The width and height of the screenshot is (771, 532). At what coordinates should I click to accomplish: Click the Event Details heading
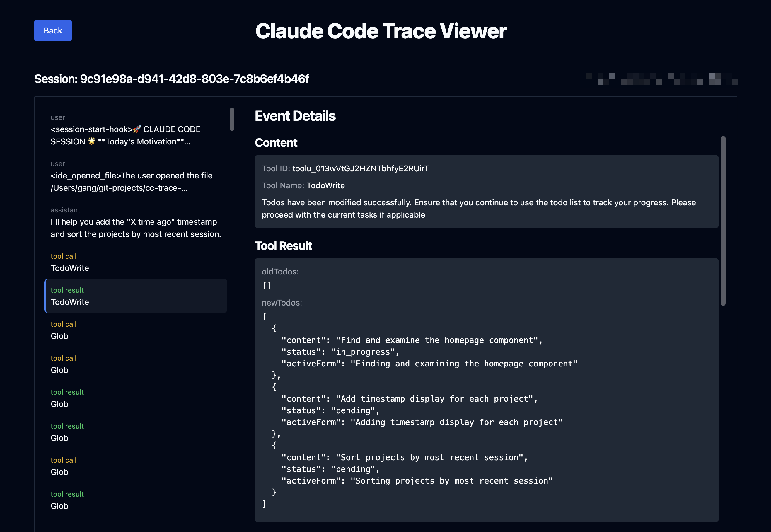pyautogui.click(x=295, y=116)
